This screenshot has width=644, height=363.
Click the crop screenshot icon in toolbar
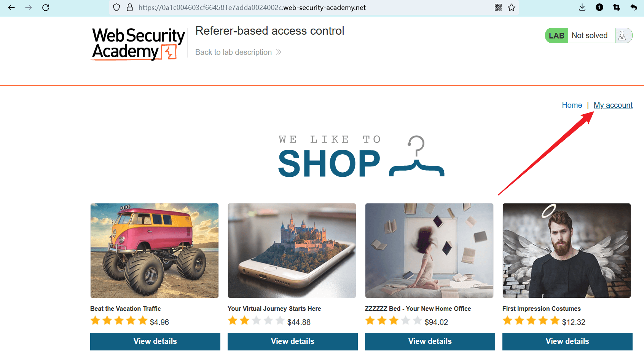[x=617, y=8]
